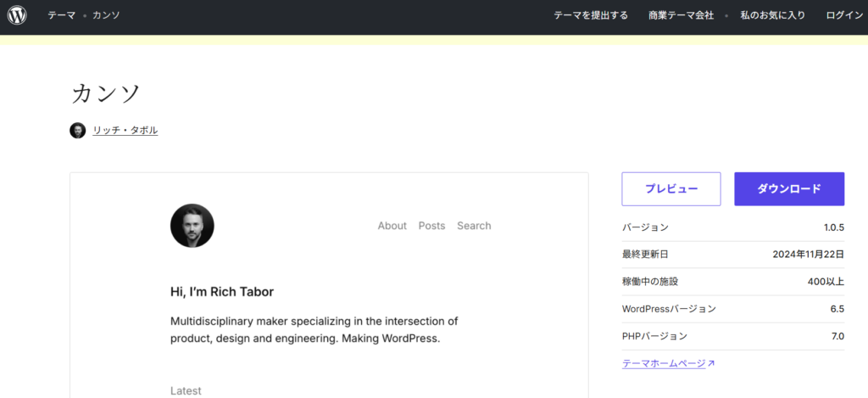Viewport: 868px width, 398px height.
Task: Click the プレビュー button
Action: [x=671, y=189]
